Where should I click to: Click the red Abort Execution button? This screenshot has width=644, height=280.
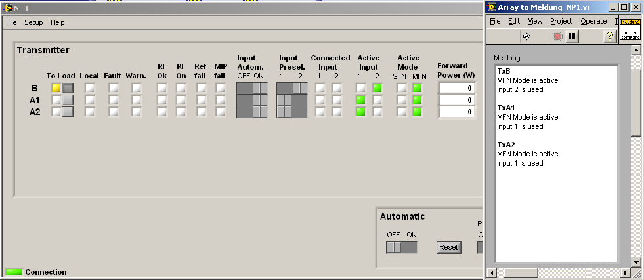click(557, 37)
